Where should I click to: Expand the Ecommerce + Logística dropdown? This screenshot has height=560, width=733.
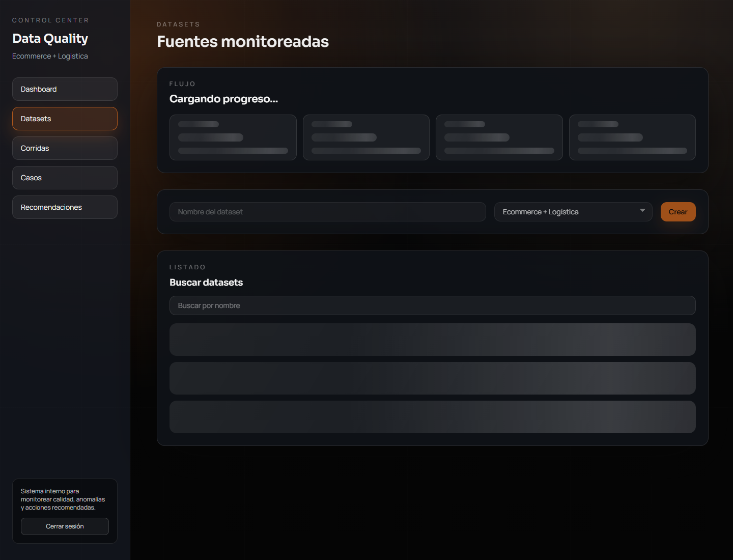[573, 212]
